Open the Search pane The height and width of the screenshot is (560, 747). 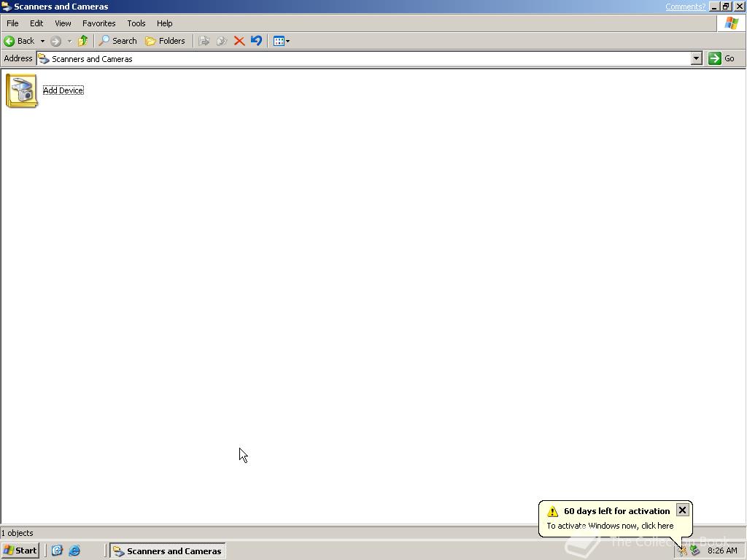point(117,41)
